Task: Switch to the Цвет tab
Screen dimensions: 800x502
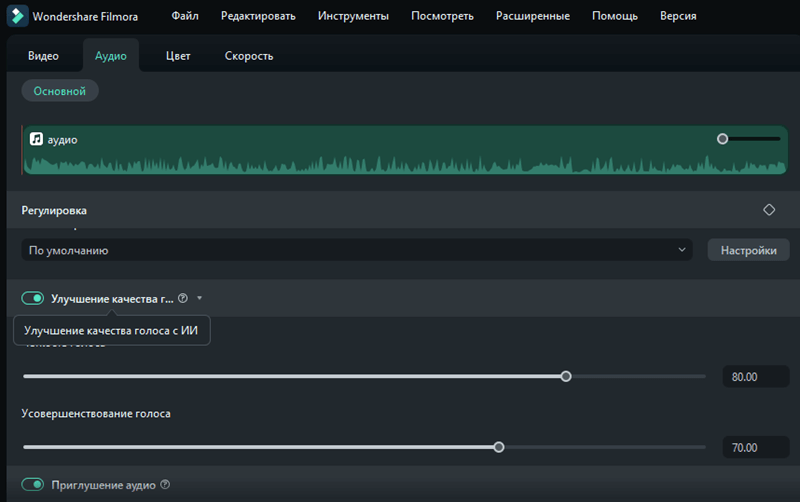Action: pos(178,56)
